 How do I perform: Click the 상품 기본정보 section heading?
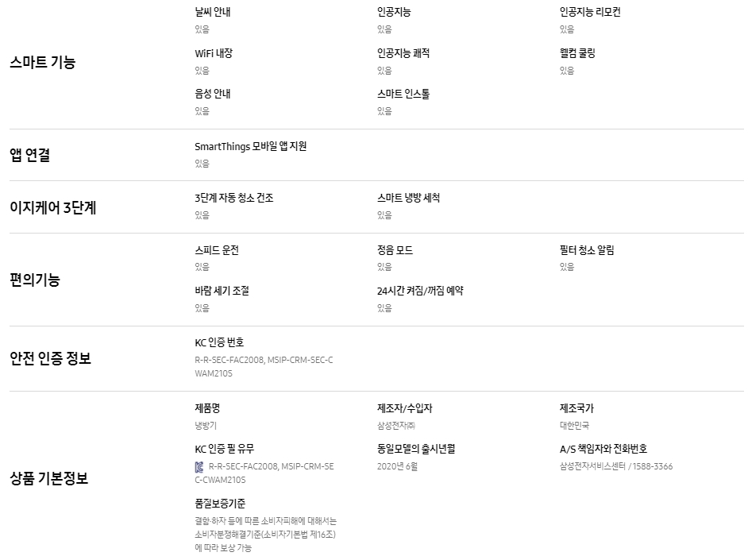coord(49,478)
